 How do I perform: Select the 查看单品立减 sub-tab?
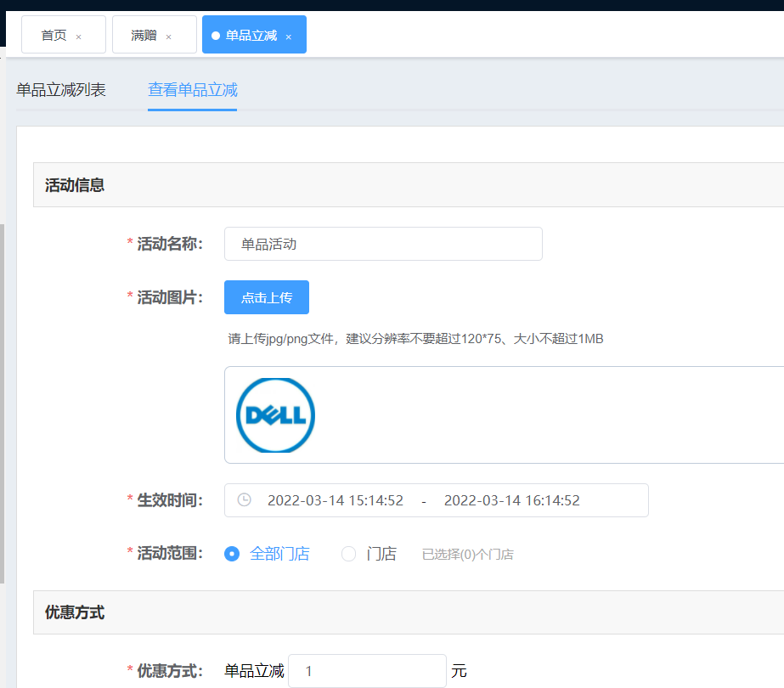tap(192, 89)
